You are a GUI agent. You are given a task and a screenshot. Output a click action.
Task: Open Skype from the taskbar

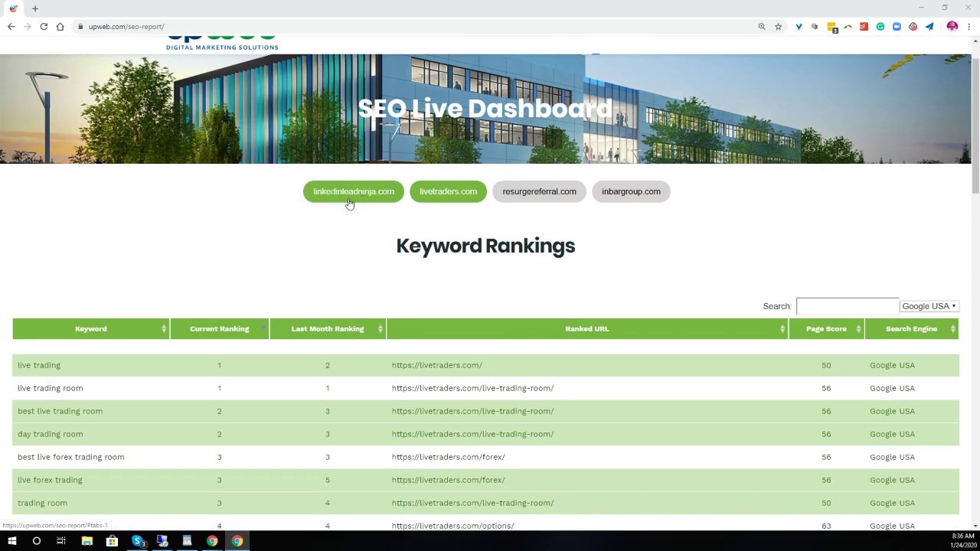pyautogui.click(x=138, y=541)
